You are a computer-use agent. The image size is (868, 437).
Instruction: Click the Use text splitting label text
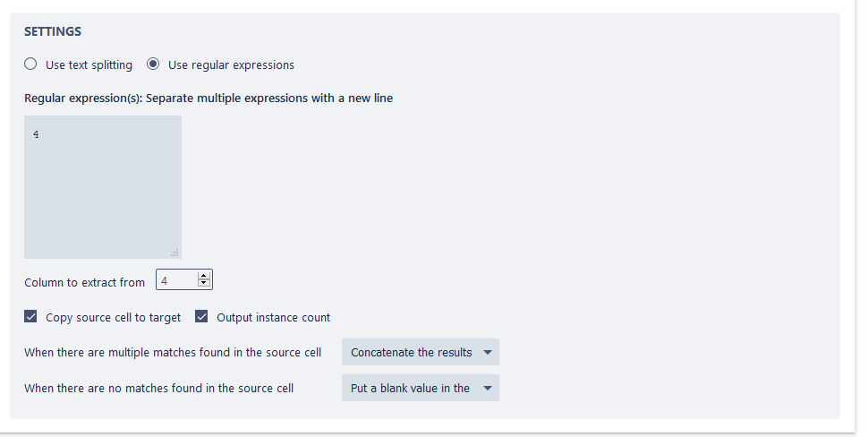tap(89, 65)
